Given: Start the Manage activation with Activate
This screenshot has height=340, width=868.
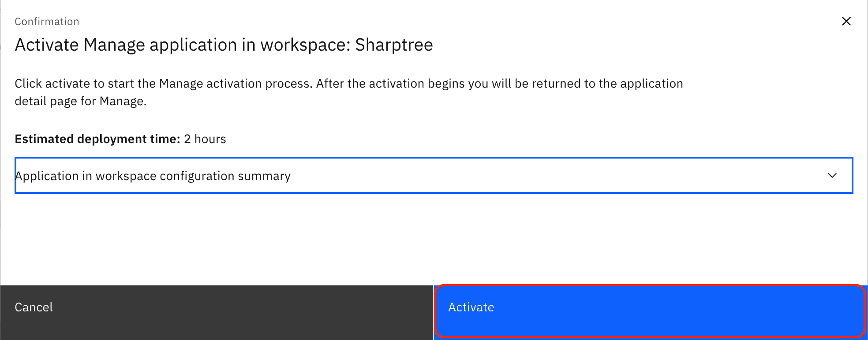Looking at the screenshot, I should tap(650, 312).
